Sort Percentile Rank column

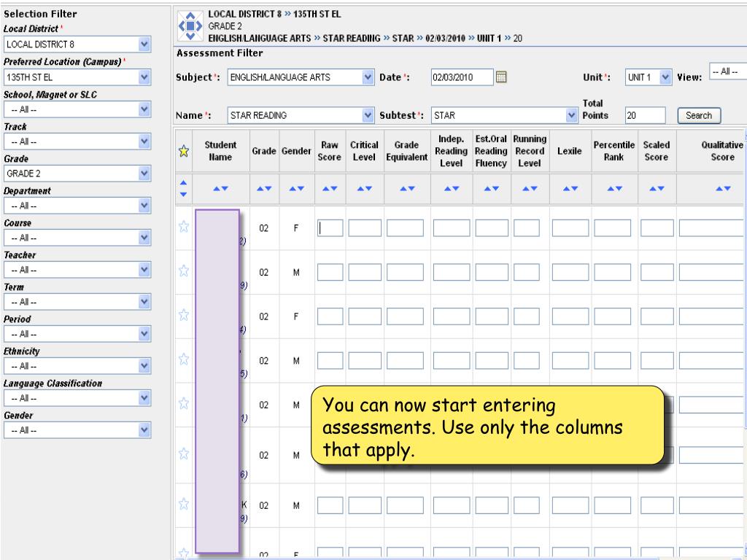tap(614, 189)
